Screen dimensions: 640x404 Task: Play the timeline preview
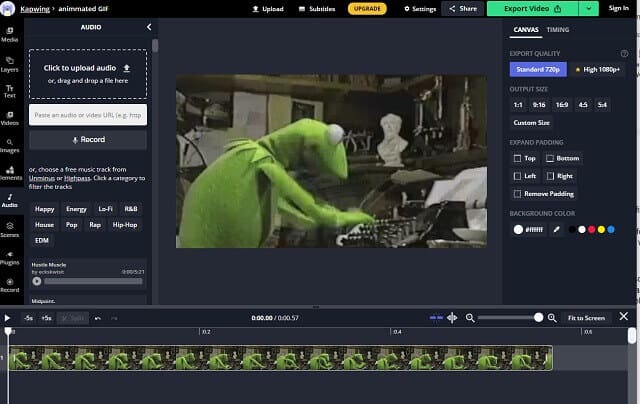click(7, 318)
